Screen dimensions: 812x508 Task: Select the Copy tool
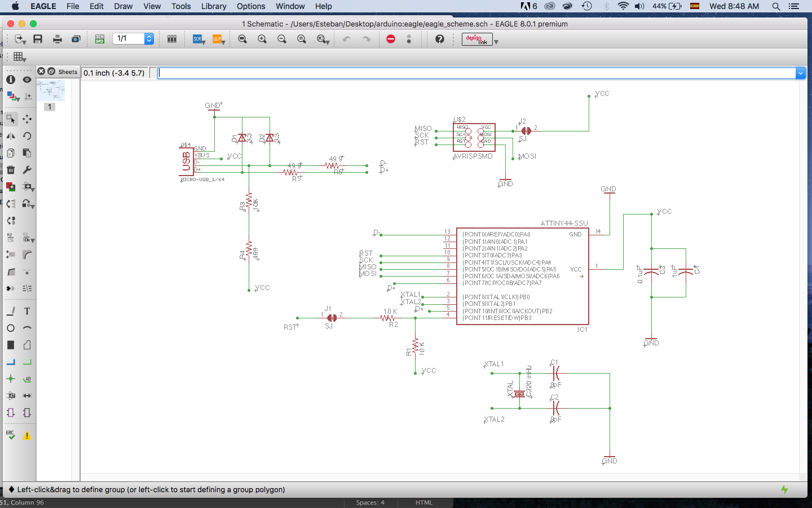tap(11, 153)
